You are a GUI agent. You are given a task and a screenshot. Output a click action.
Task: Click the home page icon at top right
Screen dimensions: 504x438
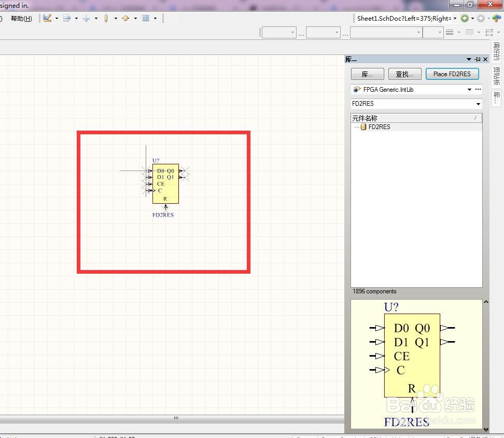[497, 18]
